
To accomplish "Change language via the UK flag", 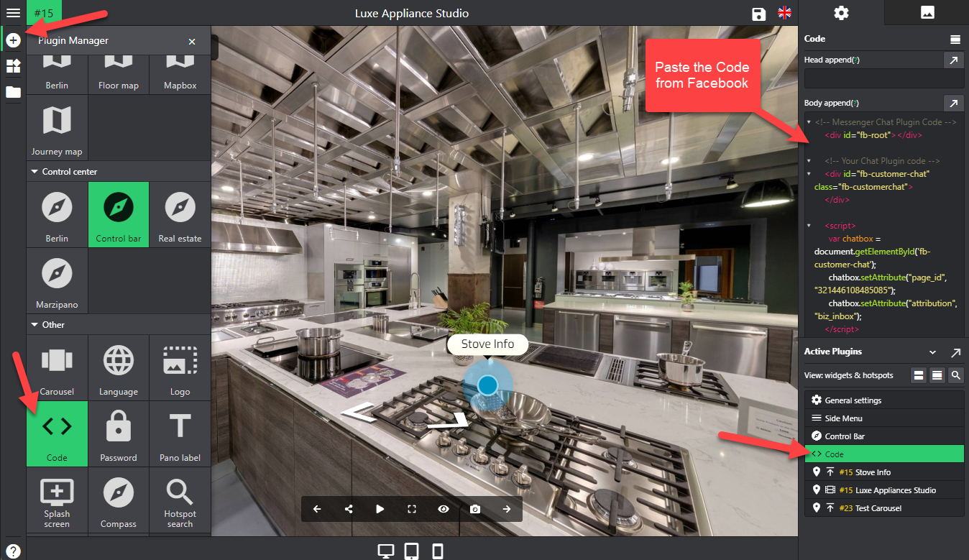I will point(784,13).
